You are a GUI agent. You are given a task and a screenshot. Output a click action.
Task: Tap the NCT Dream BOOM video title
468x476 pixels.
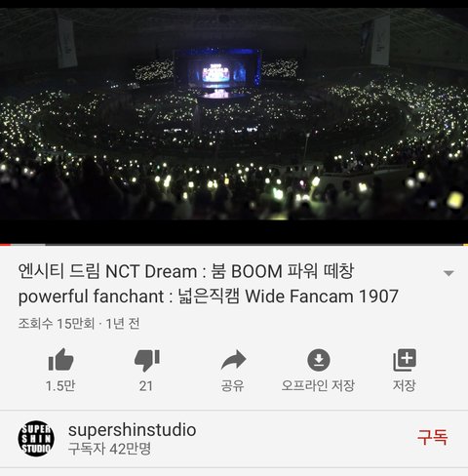(208, 284)
